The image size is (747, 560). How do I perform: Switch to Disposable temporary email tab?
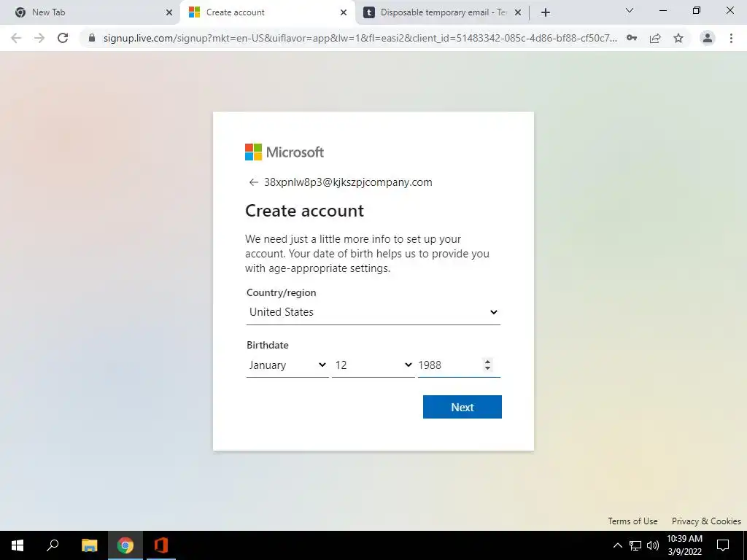point(442,12)
